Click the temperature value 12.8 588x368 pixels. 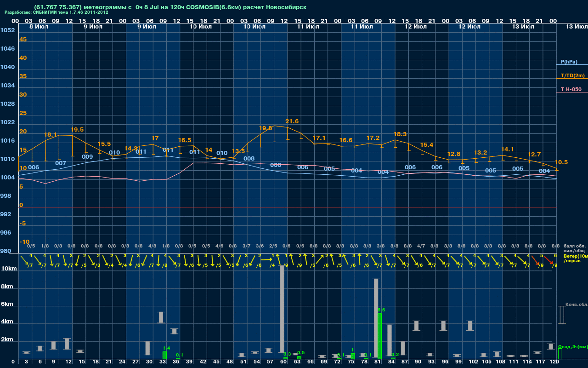click(453, 154)
